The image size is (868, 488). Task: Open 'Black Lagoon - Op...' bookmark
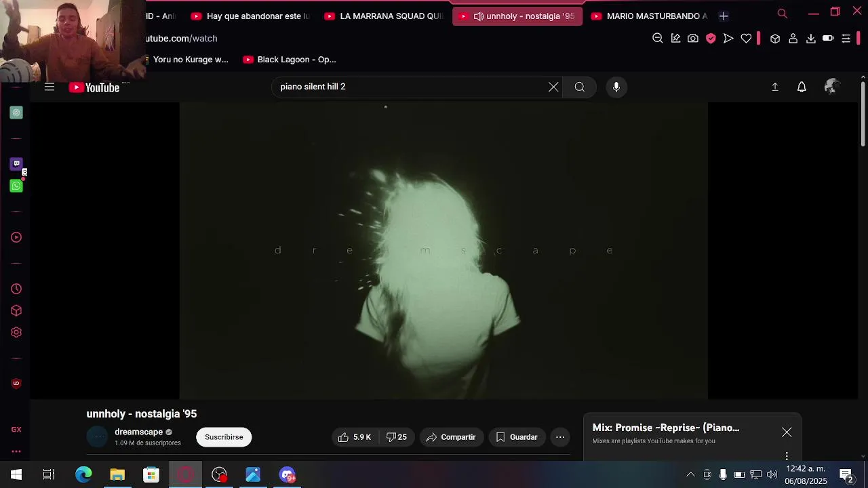click(x=290, y=60)
